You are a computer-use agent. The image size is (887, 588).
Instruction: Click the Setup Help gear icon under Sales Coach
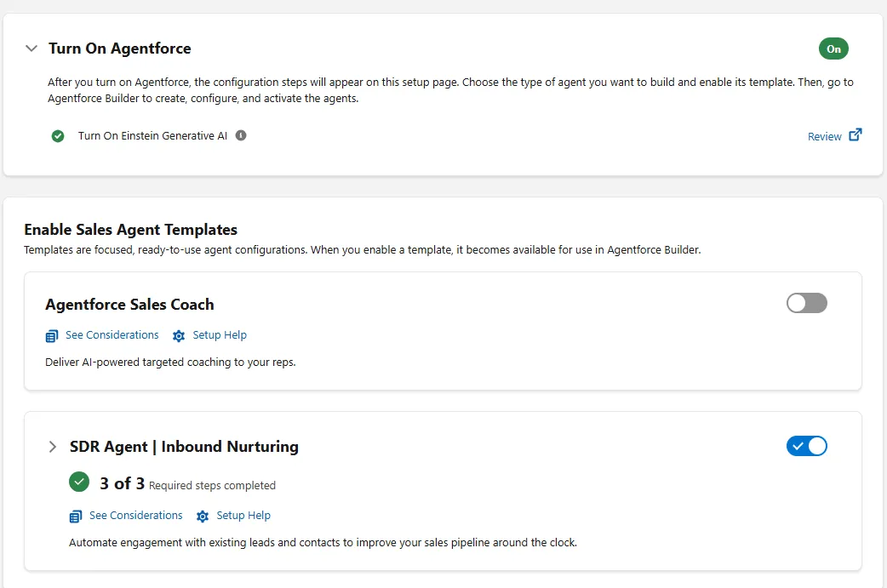click(x=179, y=336)
